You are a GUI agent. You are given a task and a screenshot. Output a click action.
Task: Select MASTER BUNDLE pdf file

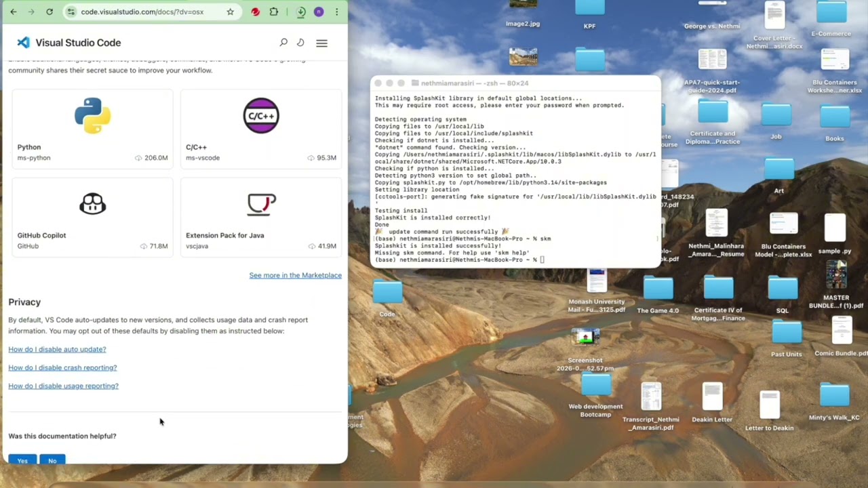click(836, 285)
